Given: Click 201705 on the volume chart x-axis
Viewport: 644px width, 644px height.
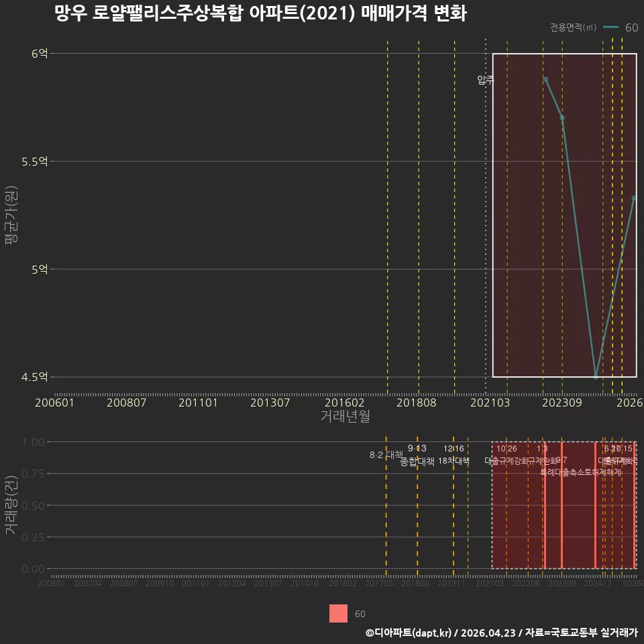Looking at the screenshot, I should point(378,583).
